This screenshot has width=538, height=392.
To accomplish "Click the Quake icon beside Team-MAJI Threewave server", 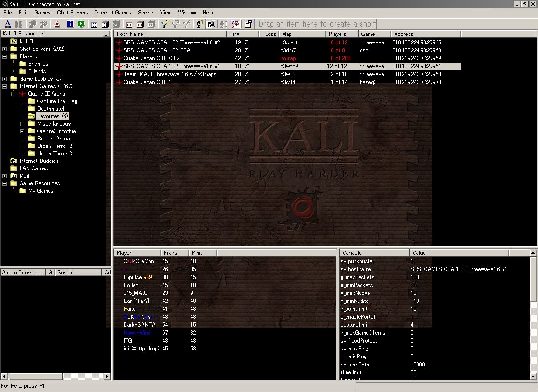I will click(x=119, y=74).
